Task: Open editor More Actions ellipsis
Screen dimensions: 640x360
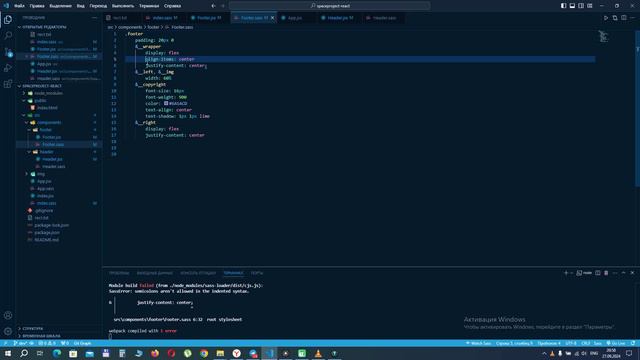Action: [x=632, y=18]
